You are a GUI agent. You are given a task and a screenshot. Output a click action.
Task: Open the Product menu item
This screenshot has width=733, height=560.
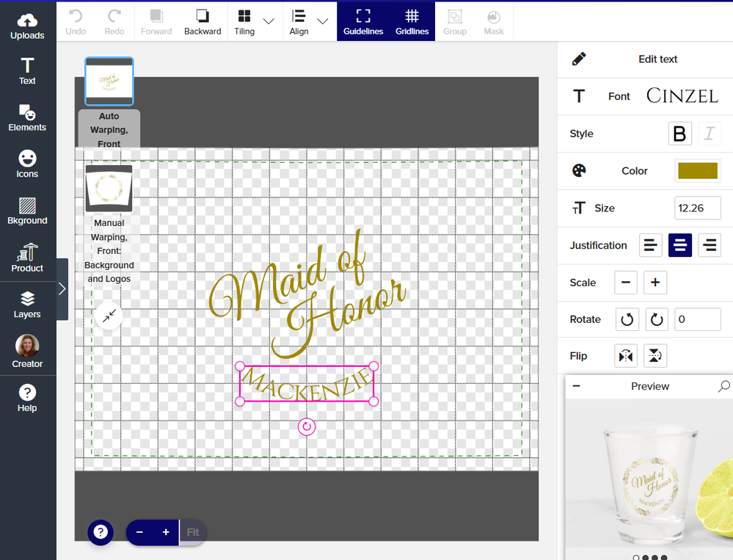(27, 258)
